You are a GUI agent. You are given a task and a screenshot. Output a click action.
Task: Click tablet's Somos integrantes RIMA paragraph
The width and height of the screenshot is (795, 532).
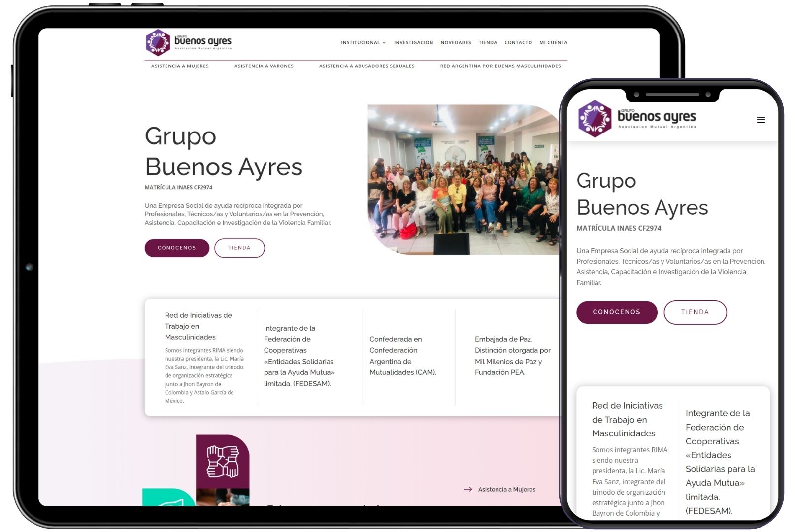(204, 375)
